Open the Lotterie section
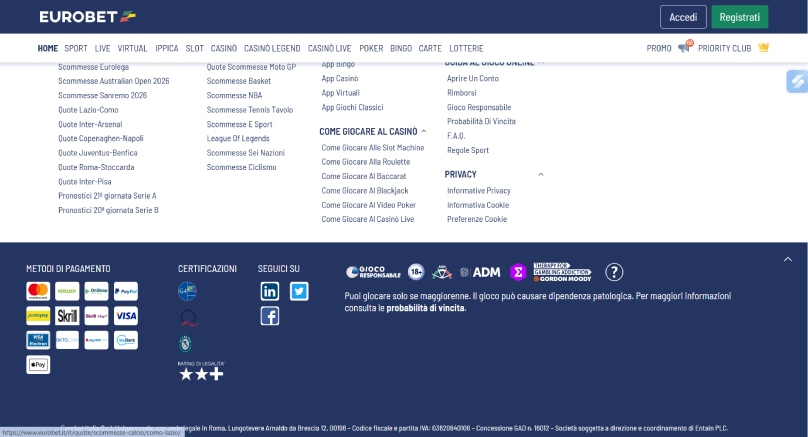Screen dimensions: 808x437 pos(466,48)
